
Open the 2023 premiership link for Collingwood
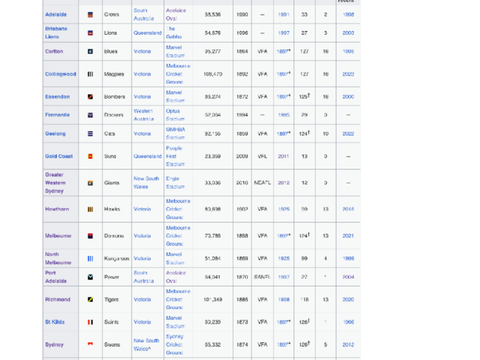coord(348,74)
